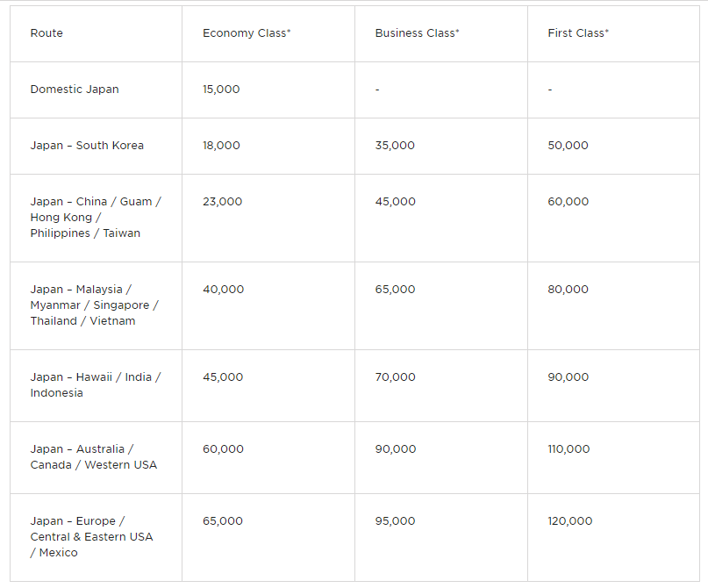Click the 70,000 business class value

coord(396,376)
